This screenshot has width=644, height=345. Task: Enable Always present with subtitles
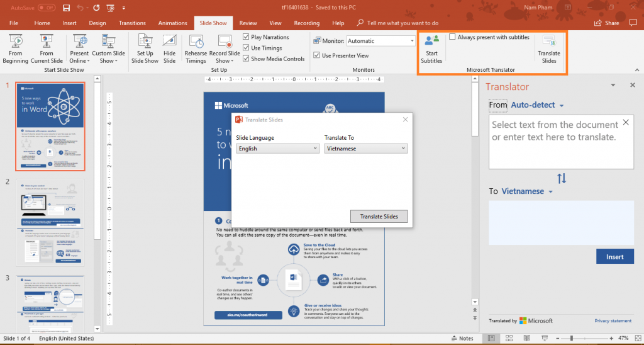coord(452,37)
